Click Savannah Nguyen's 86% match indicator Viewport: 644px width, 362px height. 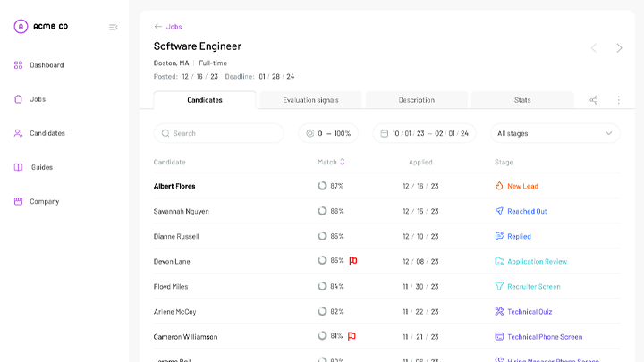pyautogui.click(x=330, y=211)
